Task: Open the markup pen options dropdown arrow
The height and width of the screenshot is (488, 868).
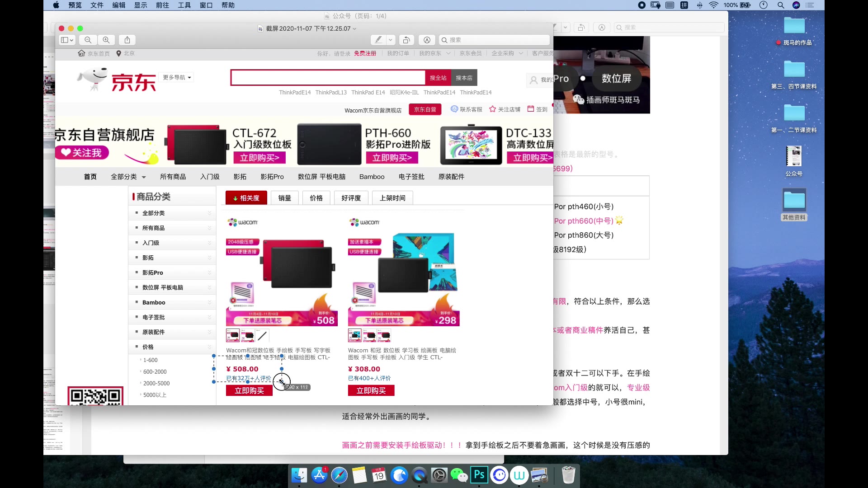Action: tap(391, 40)
